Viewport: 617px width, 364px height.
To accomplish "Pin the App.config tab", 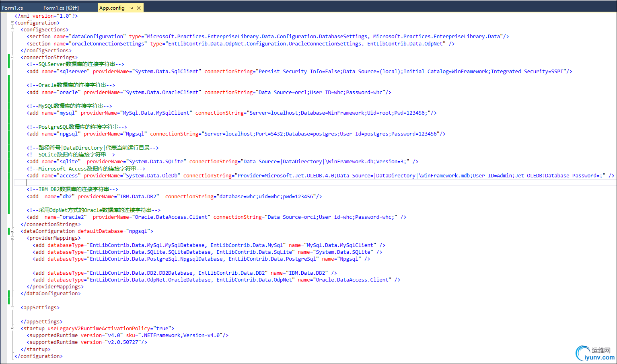I will (131, 8).
